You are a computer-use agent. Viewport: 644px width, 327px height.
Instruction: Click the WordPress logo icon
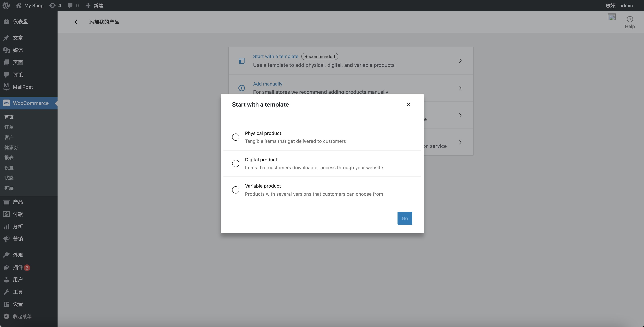(6, 6)
